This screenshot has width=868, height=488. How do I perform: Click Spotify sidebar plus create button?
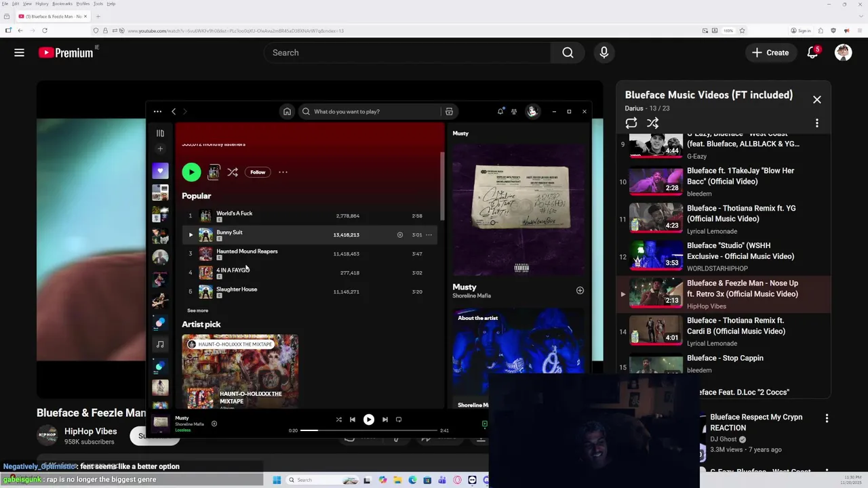(x=160, y=148)
